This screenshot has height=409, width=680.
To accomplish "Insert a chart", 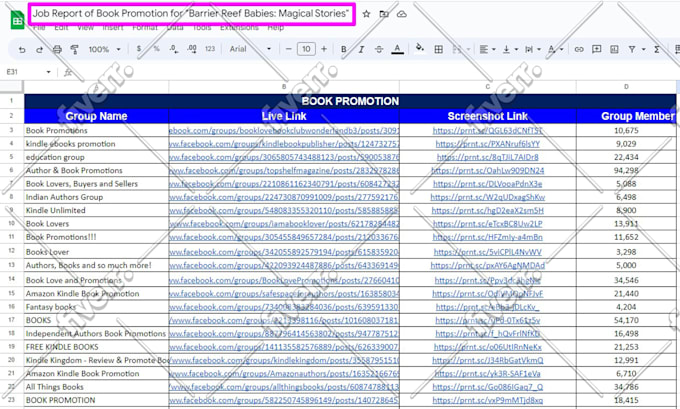I will pos(614,49).
